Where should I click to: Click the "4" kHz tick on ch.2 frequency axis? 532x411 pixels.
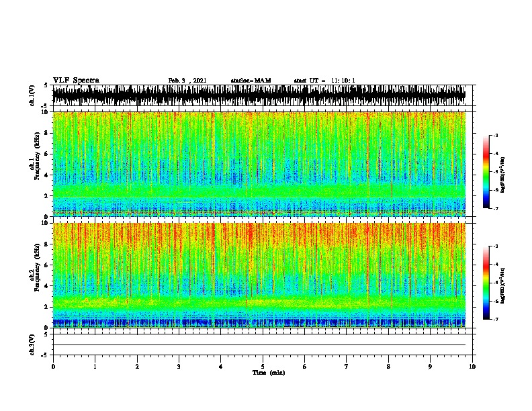(x=47, y=286)
